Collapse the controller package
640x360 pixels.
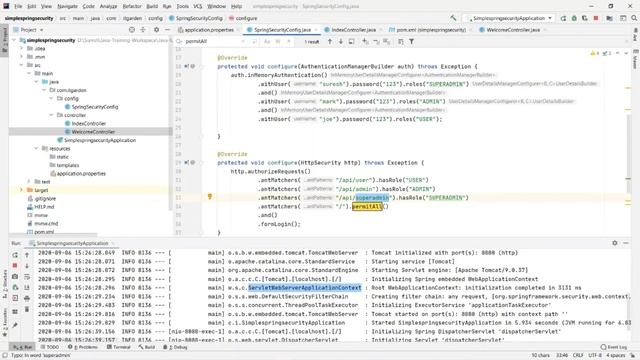[51, 115]
